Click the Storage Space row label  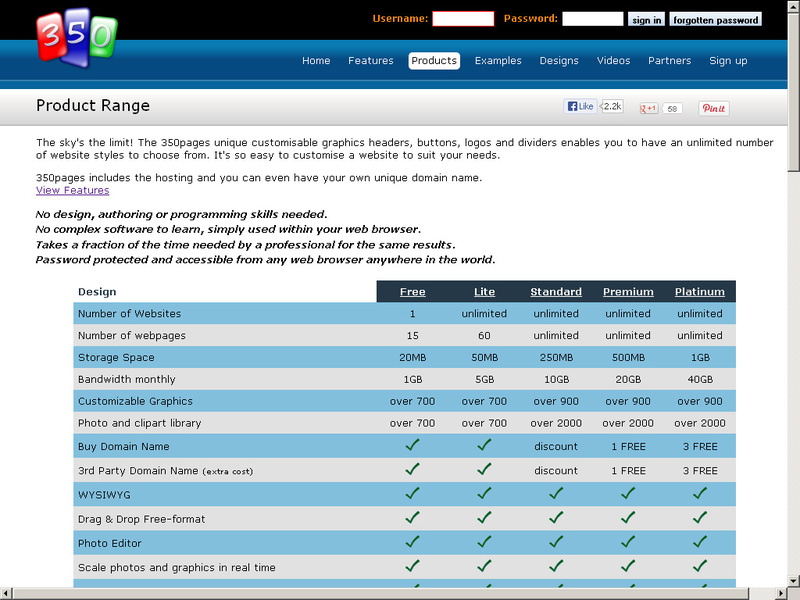click(116, 358)
